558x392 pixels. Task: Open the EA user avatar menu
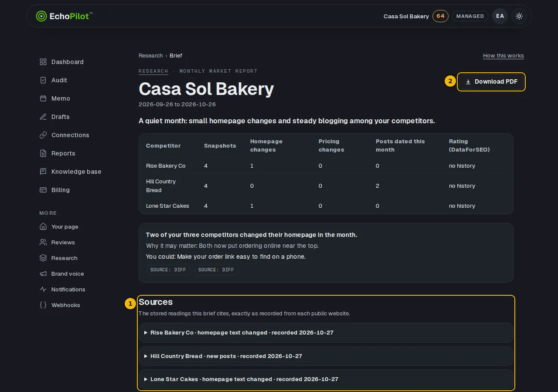[x=500, y=16]
